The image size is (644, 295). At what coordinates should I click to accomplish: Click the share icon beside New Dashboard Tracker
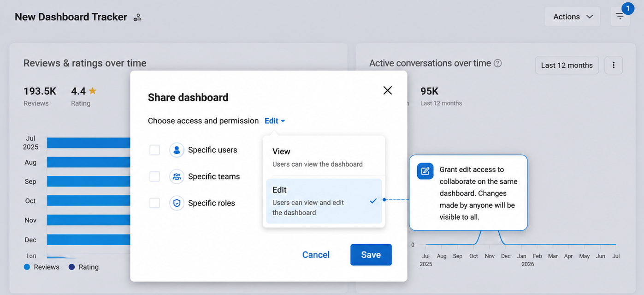137,18
